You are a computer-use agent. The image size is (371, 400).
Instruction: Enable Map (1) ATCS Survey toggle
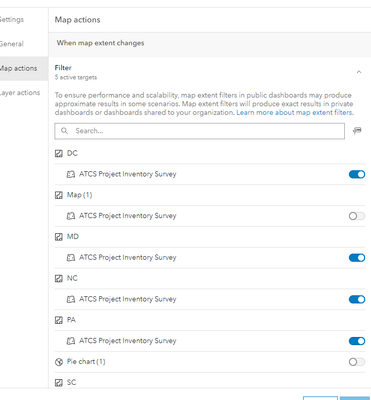(357, 216)
